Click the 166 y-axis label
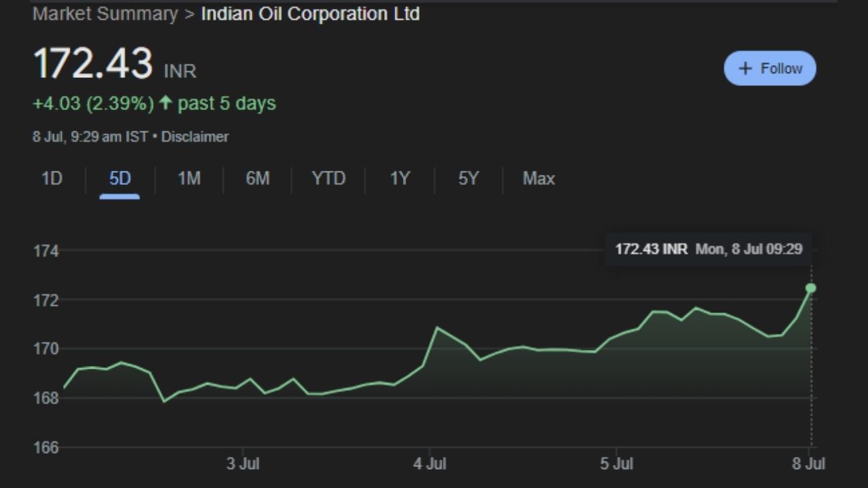 point(46,447)
